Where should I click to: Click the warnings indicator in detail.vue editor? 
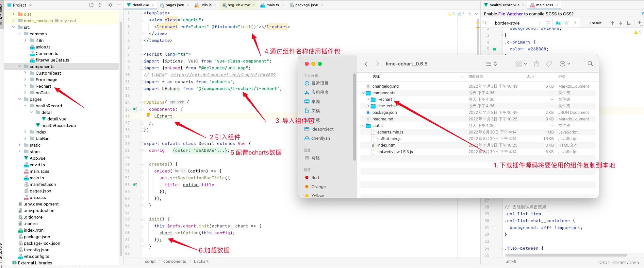pyautogui.click(x=451, y=14)
